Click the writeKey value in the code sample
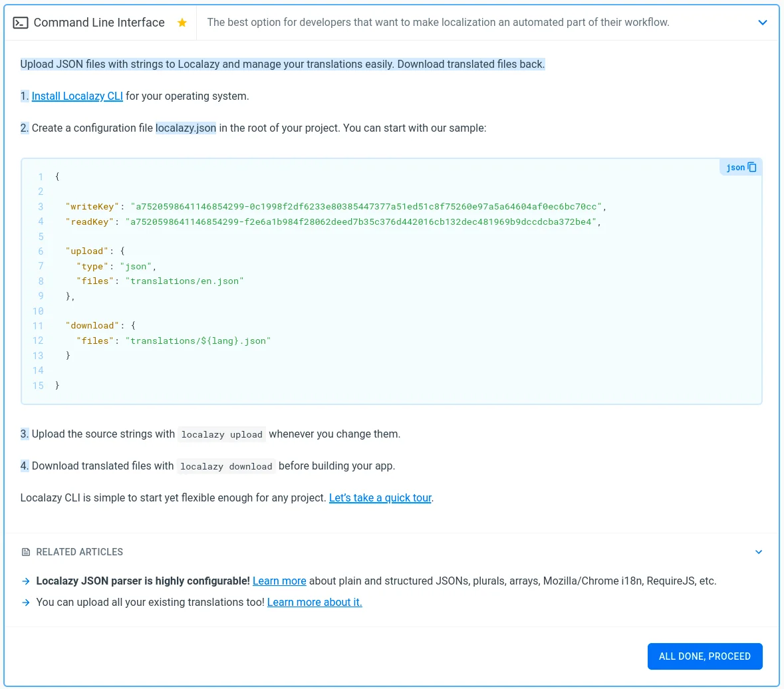Viewport: 784px width, 689px height. click(366, 207)
